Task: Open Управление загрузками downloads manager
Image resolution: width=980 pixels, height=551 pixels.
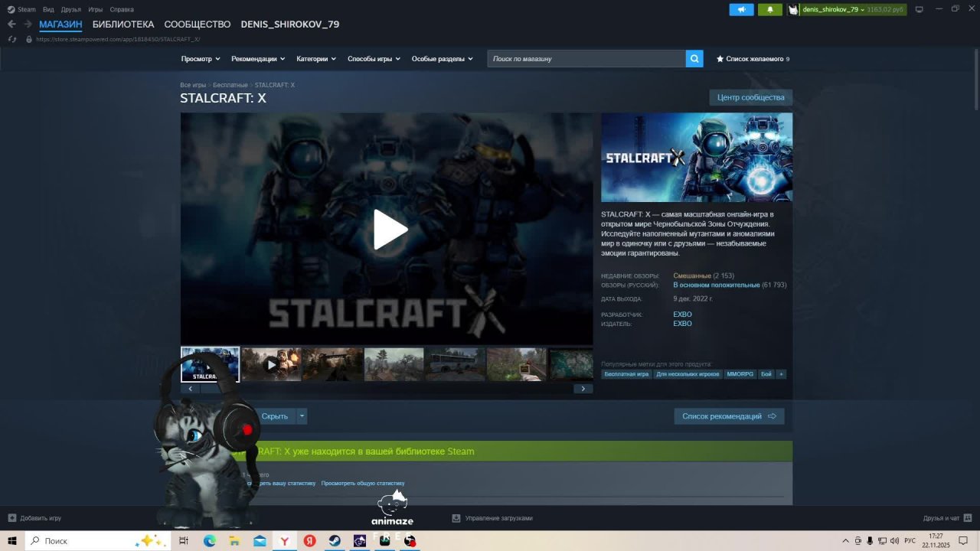Action: [x=492, y=518]
